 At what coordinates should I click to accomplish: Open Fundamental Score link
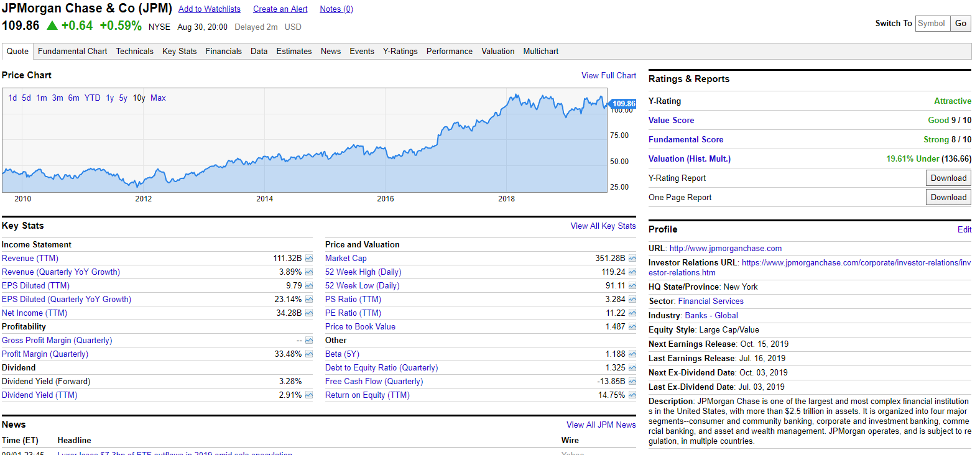tap(686, 140)
